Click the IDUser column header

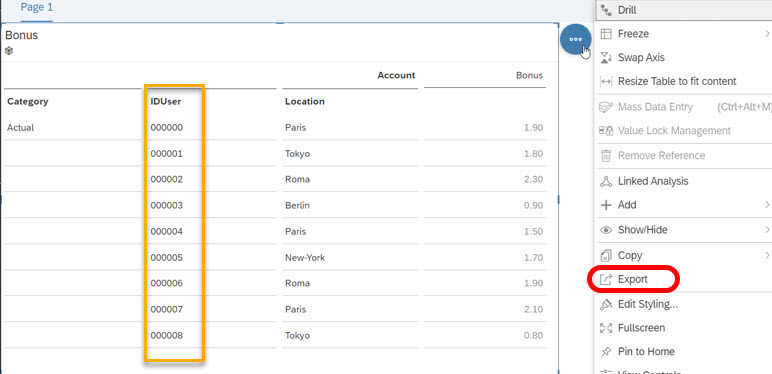166,101
